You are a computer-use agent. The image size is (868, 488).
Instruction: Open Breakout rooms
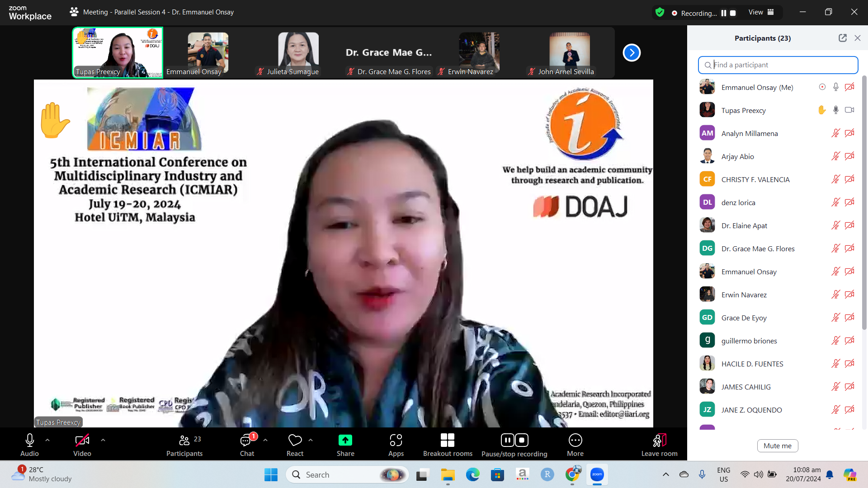point(447,441)
